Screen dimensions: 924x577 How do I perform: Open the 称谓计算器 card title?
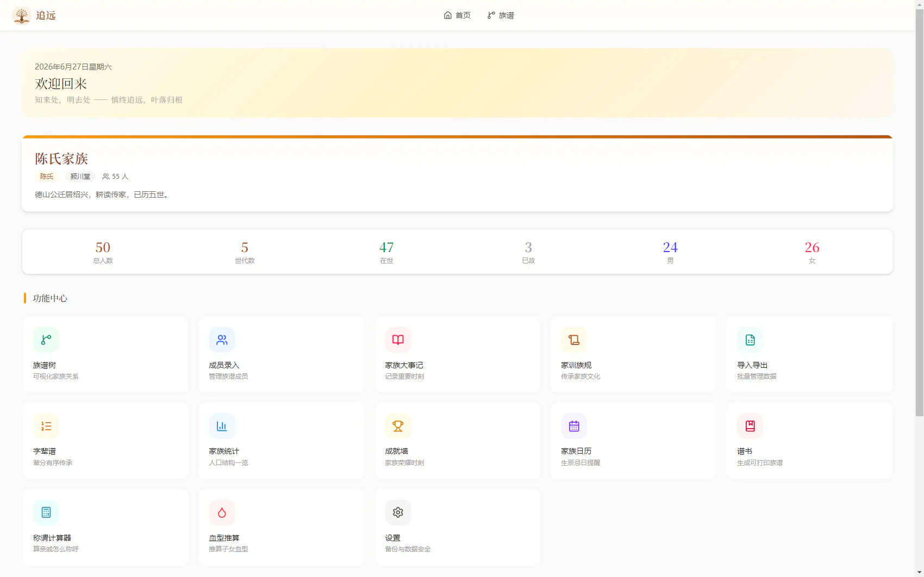(x=52, y=538)
